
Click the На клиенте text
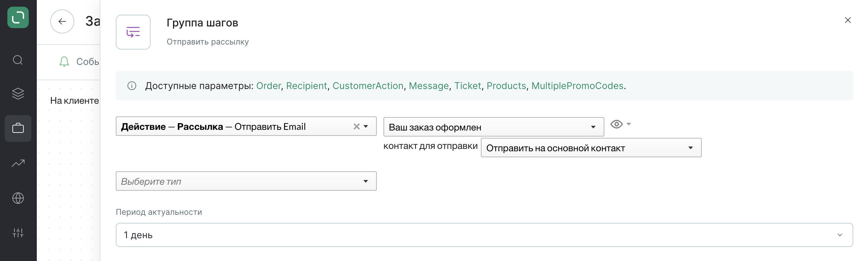click(75, 101)
